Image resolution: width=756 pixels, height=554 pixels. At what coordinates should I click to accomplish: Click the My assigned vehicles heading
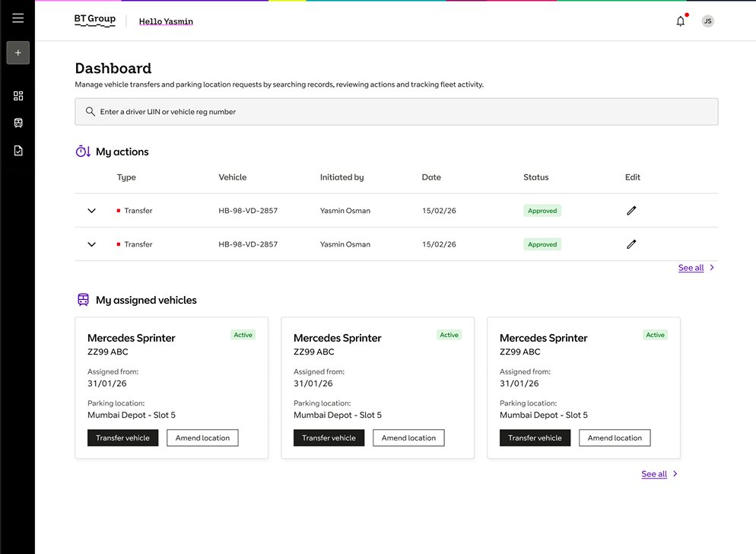tap(146, 300)
